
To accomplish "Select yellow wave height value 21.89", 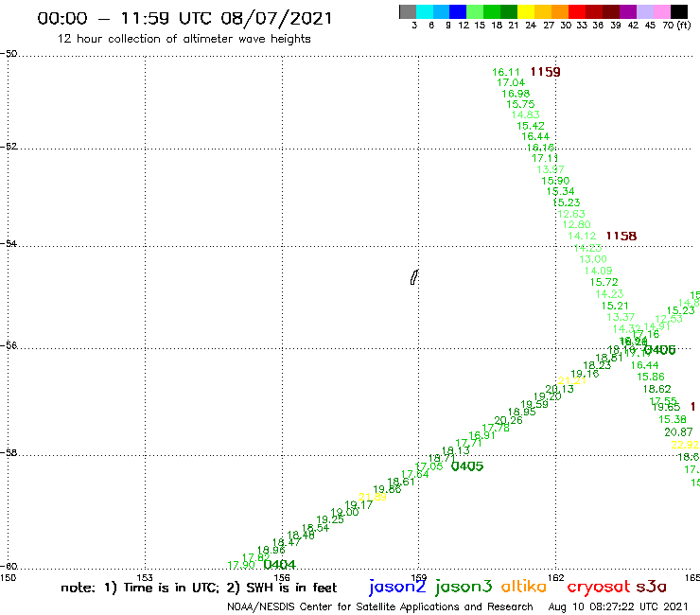I will [x=373, y=497].
